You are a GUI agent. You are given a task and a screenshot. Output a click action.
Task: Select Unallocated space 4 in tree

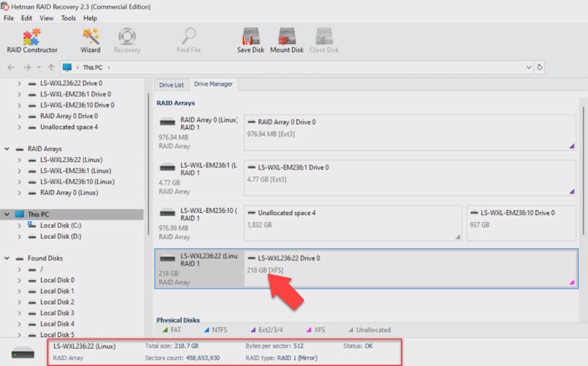coord(69,127)
